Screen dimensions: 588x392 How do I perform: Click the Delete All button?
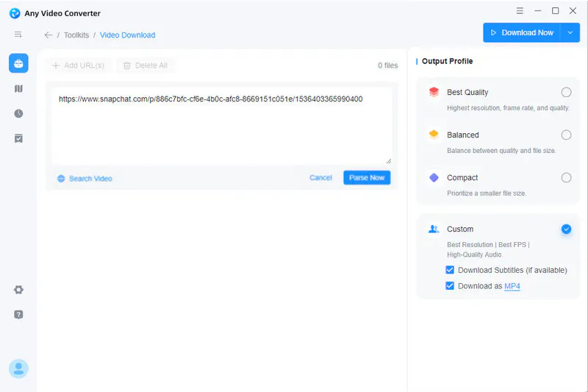[x=145, y=65]
